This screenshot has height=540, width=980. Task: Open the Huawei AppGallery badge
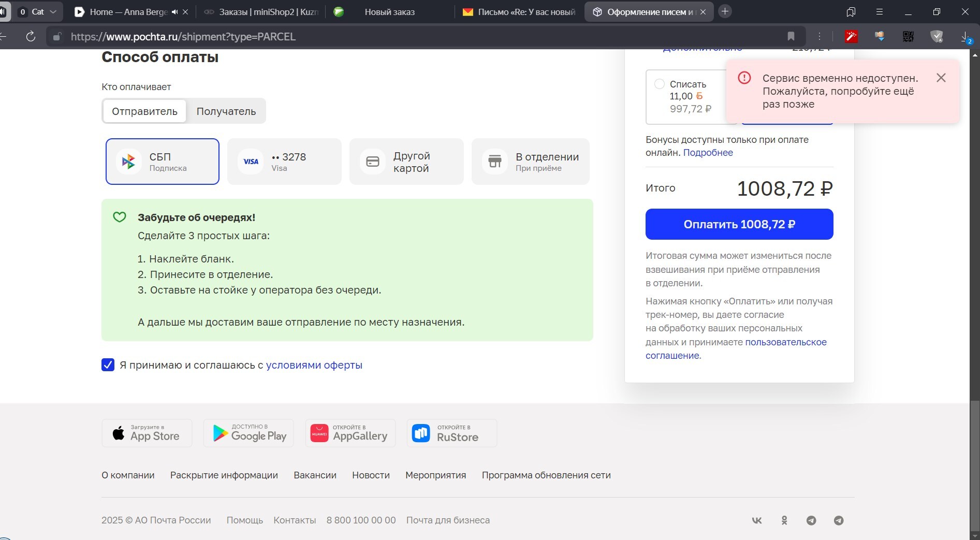pyautogui.click(x=350, y=433)
